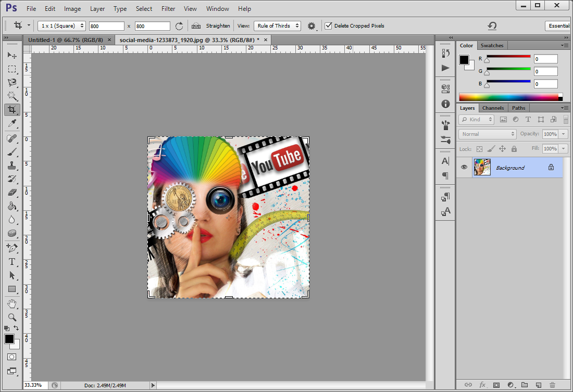Screen dimensions: 573x392
Task: Select the Zoom tool
Action: (12, 317)
